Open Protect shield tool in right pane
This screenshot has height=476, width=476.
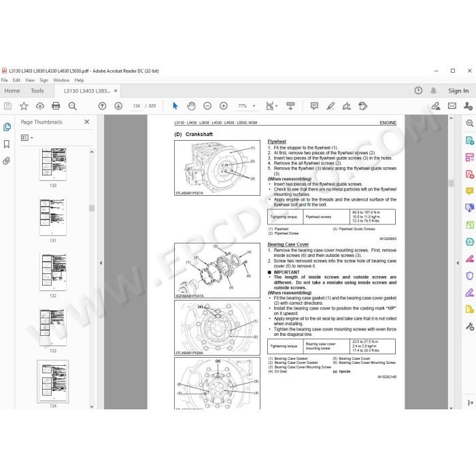click(470, 275)
